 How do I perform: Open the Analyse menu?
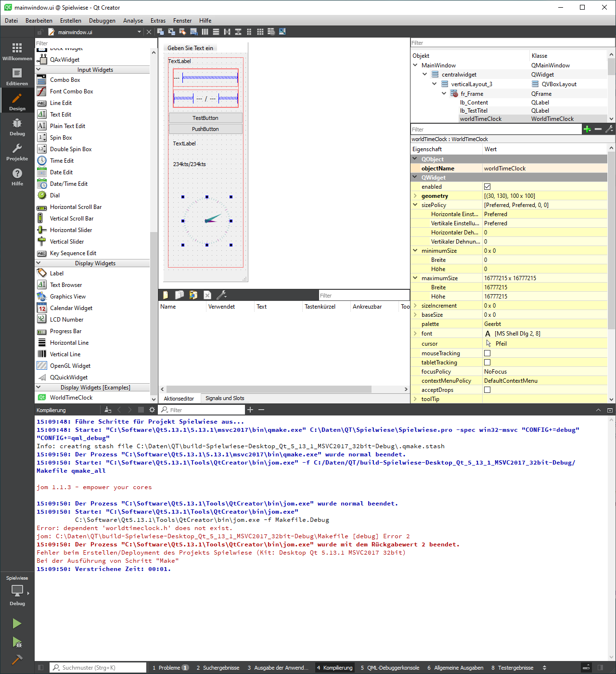tap(133, 21)
